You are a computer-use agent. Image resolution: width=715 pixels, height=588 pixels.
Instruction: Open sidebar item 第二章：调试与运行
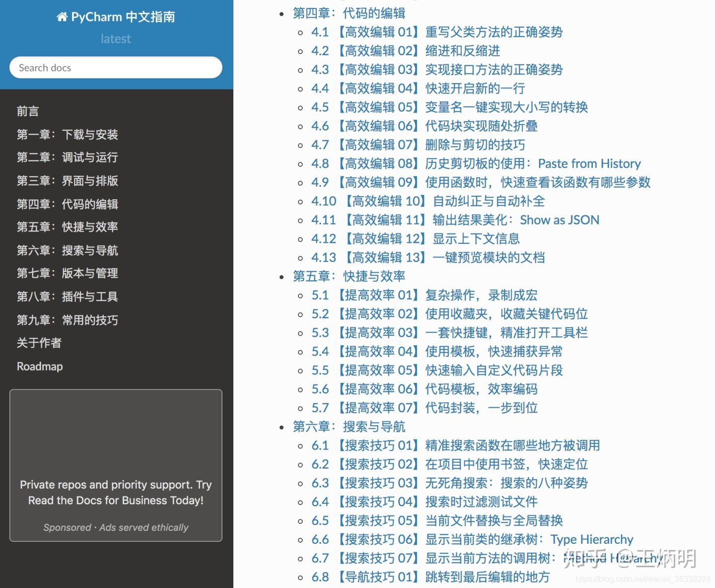point(68,157)
